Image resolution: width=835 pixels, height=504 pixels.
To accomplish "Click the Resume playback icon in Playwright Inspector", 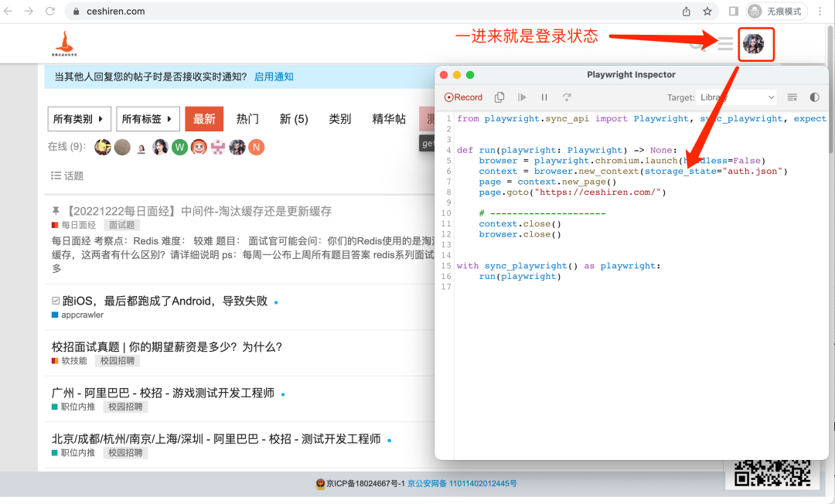I will pos(521,97).
